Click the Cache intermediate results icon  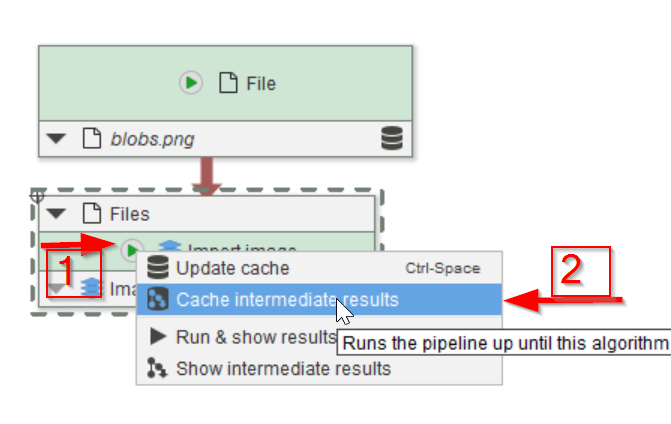(157, 299)
